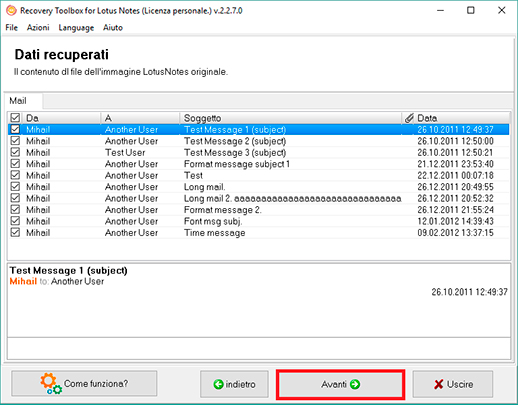Uncheck the Long mail 2. row checkbox

coord(15,198)
